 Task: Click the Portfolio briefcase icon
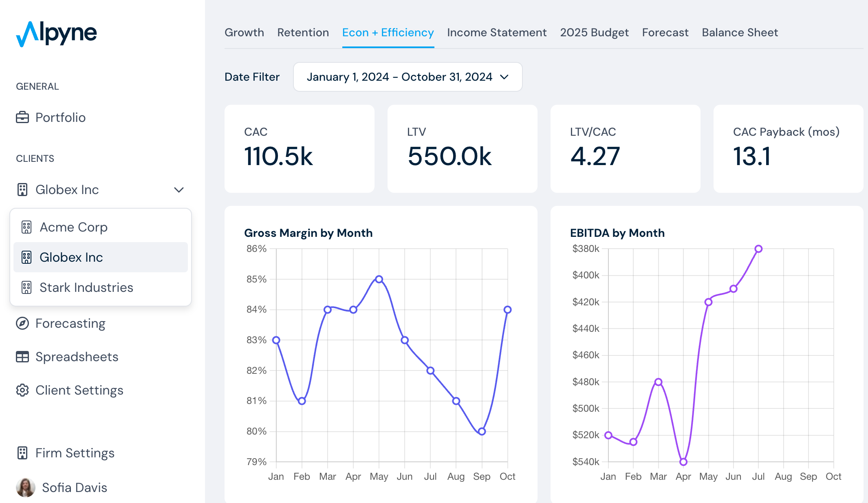point(22,117)
